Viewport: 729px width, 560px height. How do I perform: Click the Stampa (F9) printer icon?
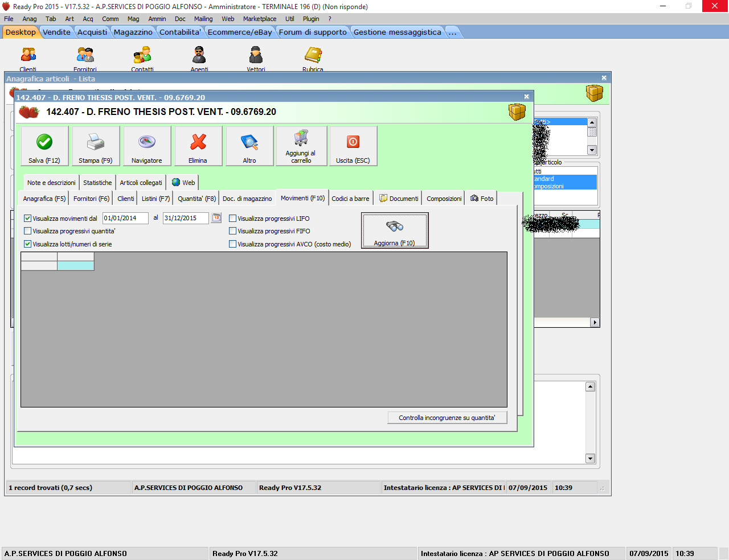click(96, 142)
